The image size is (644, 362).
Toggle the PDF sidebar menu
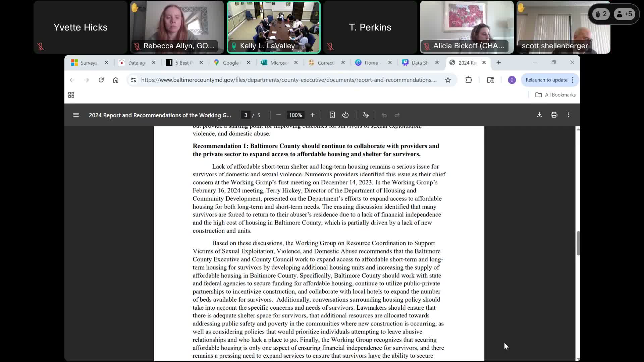[76, 115]
